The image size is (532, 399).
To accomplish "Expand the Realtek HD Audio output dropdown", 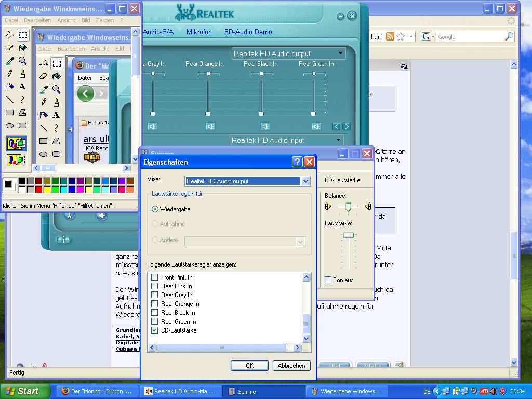I will [340, 54].
